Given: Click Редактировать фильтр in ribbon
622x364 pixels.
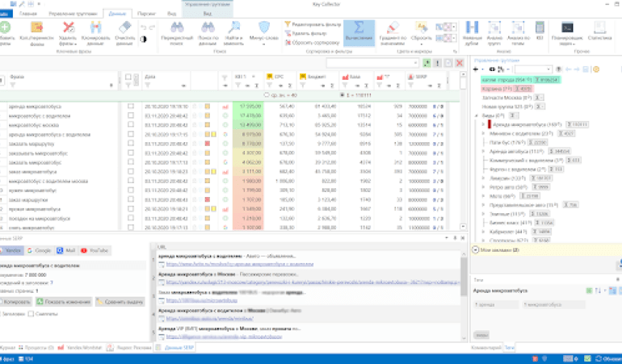Looking at the screenshot, I should click(x=313, y=24).
